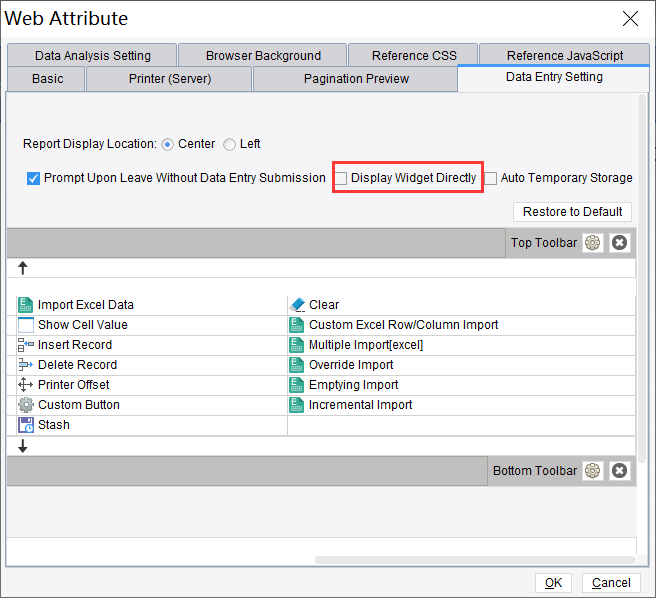The image size is (656, 598).
Task: Select the Center display location radio
Action: point(167,145)
